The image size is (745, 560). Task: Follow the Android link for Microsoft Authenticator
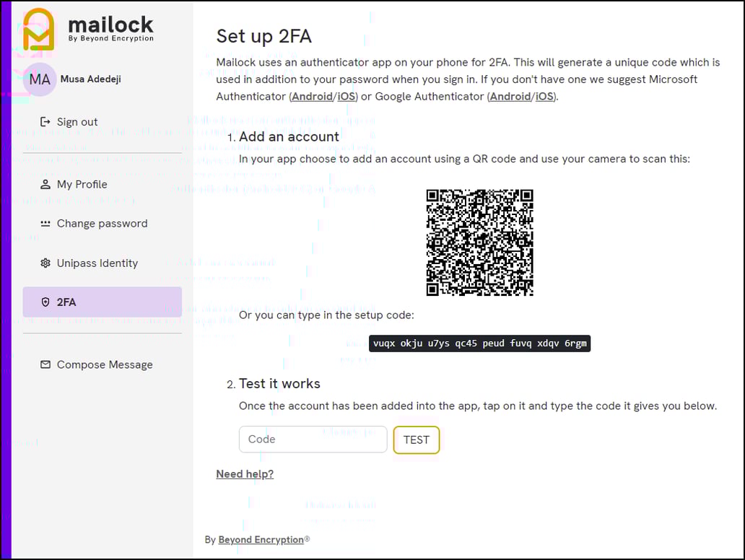coord(312,96)
